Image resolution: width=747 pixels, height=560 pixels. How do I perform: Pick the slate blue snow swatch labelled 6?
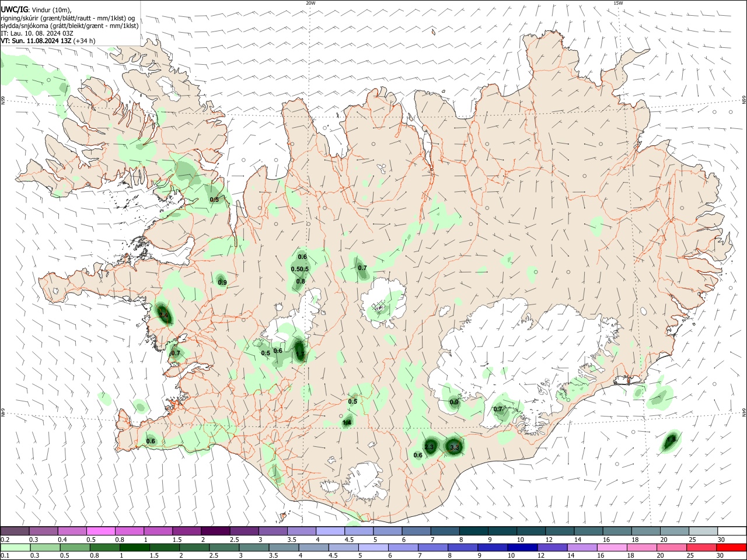[416, 531]
